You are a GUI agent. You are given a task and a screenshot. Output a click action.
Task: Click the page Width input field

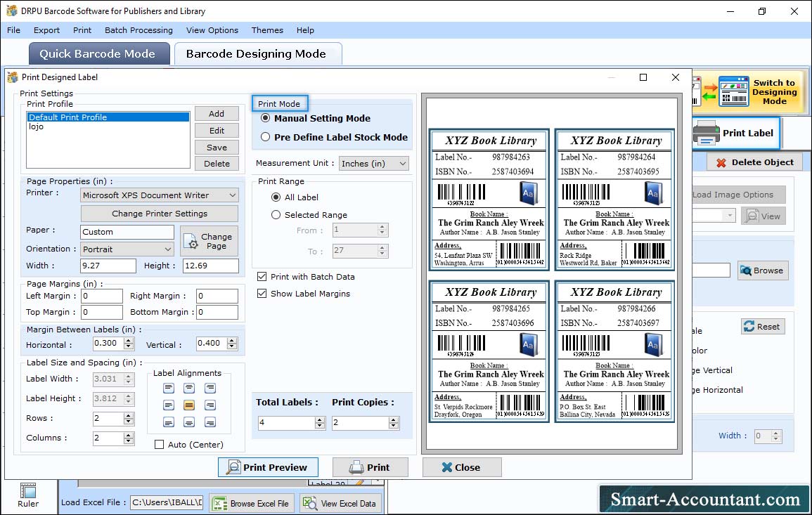point(108,266)
